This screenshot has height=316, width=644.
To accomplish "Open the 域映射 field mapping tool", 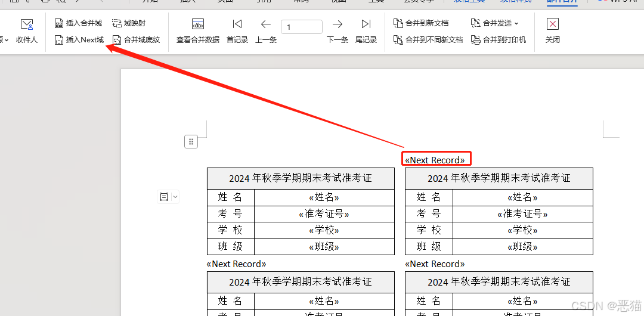I will [129, 23].
